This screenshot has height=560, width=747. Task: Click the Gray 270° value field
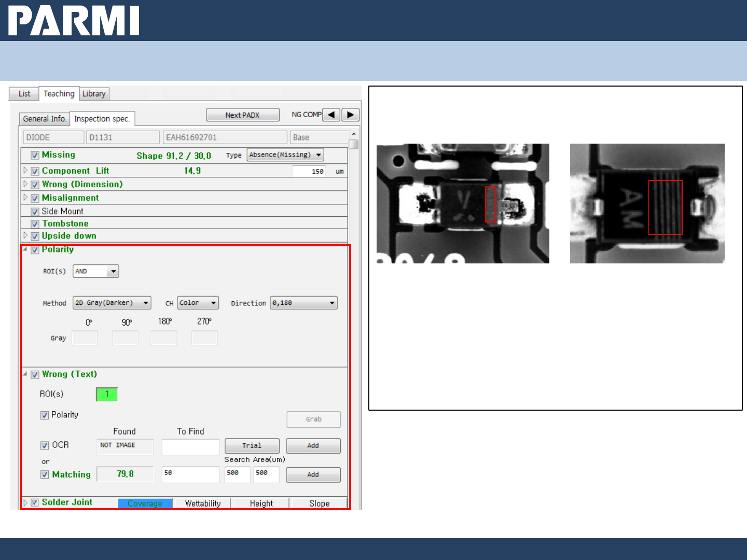(x=204, y=338)
